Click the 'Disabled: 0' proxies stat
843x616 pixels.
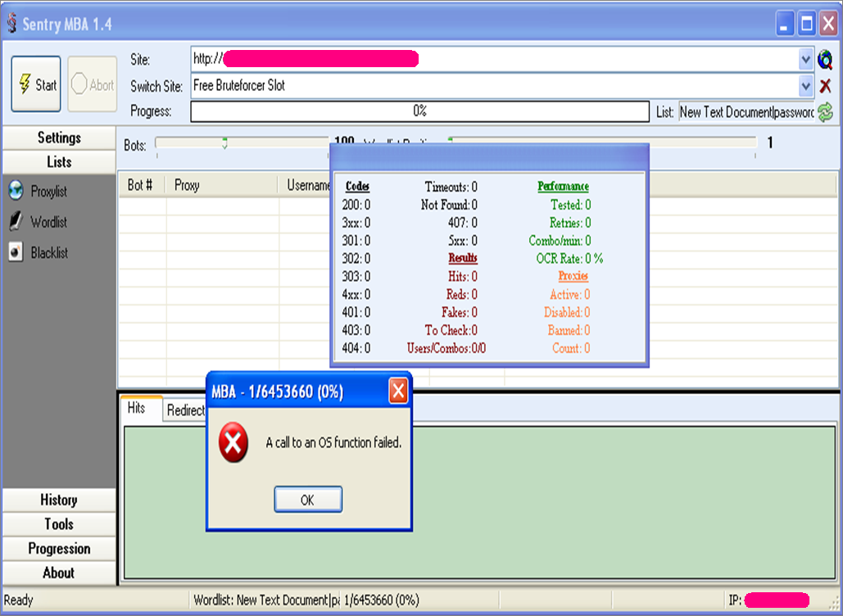[x=567, y=312]
